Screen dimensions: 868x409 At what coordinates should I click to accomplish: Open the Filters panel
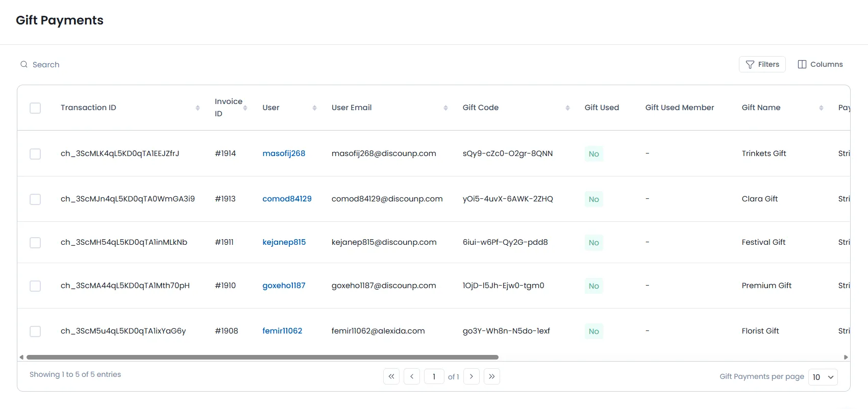(762, 64)
